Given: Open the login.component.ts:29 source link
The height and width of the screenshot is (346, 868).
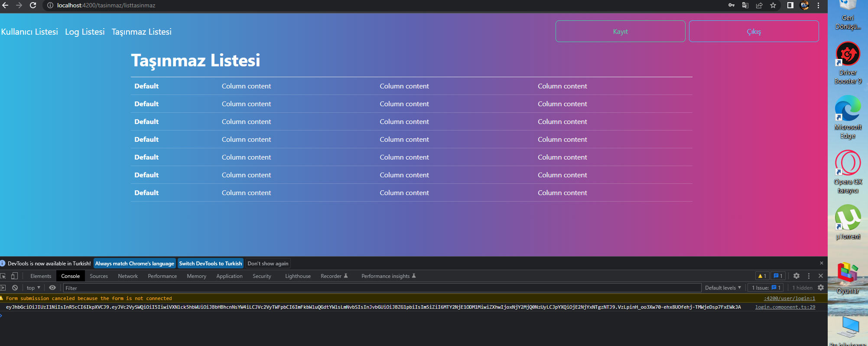Looking at the screenshot, I should (785, 307).
